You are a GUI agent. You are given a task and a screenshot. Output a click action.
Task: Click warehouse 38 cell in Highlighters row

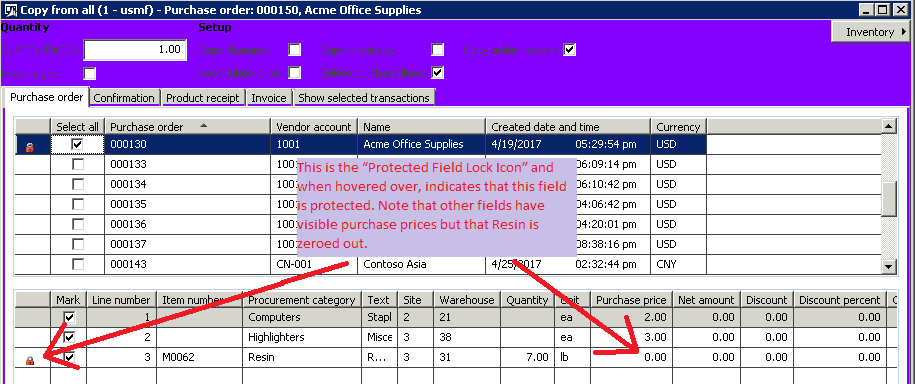[467, 337]
